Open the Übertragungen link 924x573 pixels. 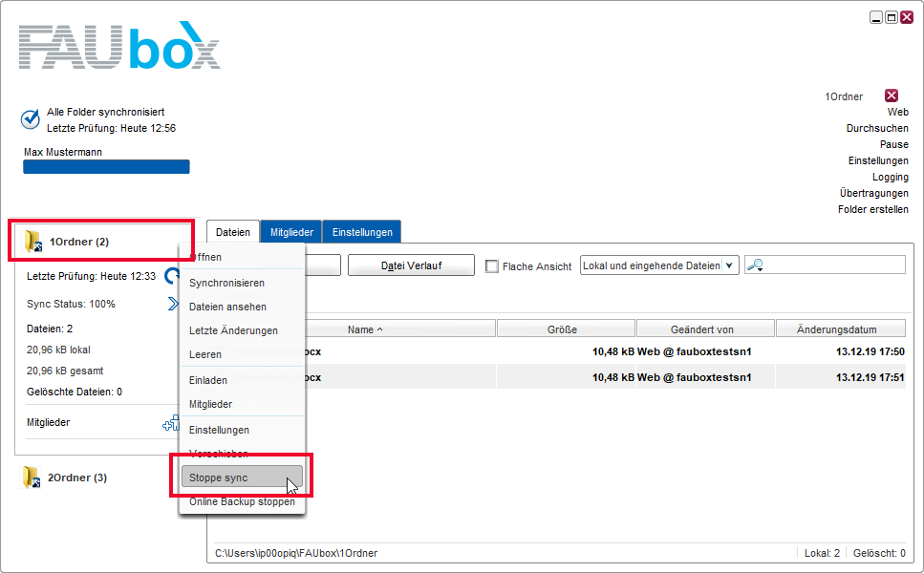click(874, 193)
